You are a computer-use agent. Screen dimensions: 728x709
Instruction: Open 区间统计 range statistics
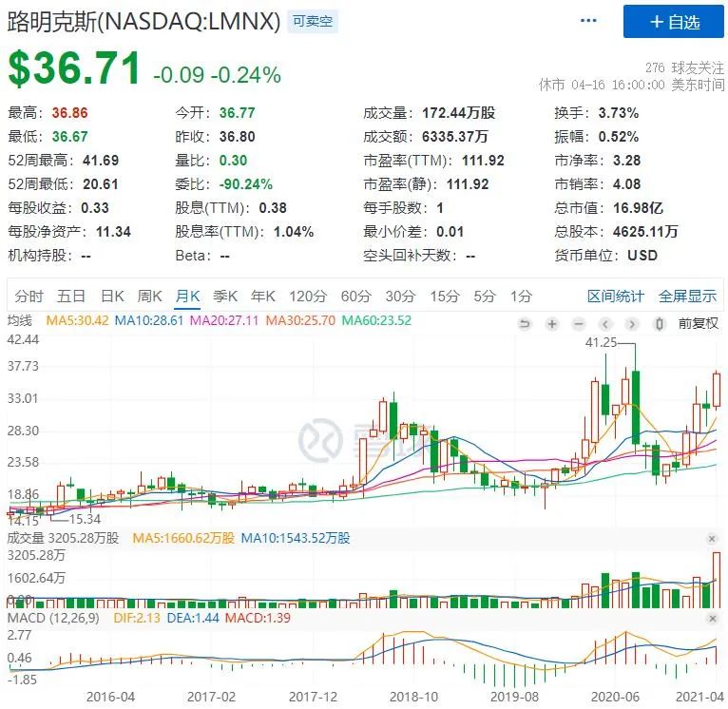(x=615, y=296)
